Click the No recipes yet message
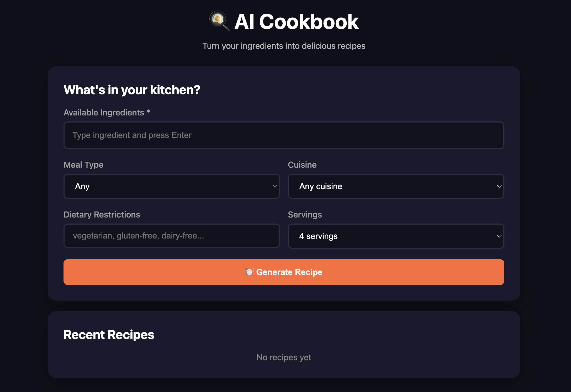This screenshot has width=571, height=392. click(284, 357)
